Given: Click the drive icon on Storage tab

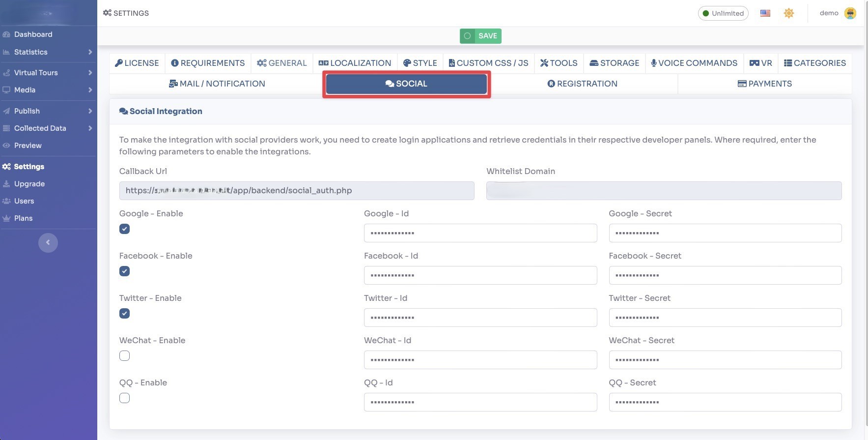Looking at the screenshot, I should coord(594,63).
